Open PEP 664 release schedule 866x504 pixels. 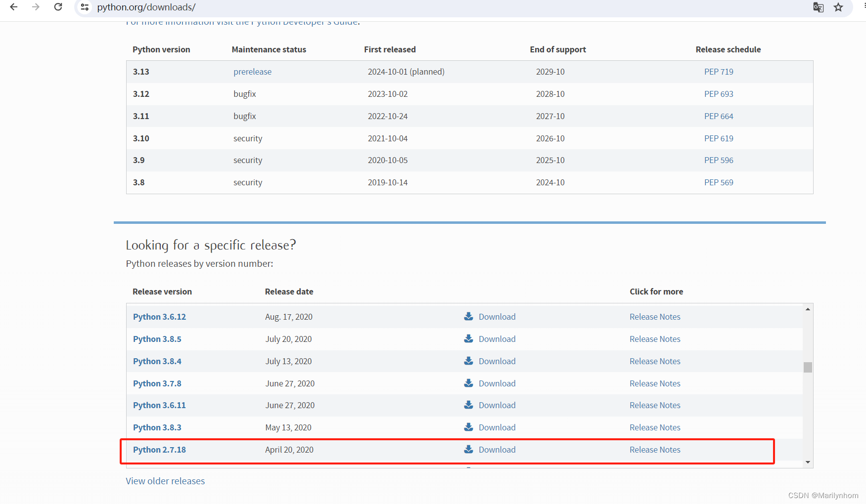click(719, 116)
